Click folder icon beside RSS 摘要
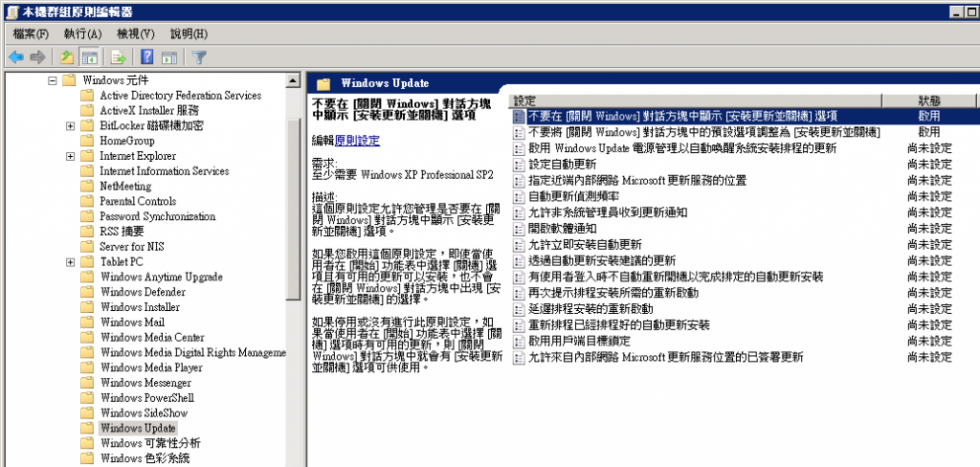Image resolution: width=980 pixels, height=467 pixels. pyautogui.click(x=87, y=232)
